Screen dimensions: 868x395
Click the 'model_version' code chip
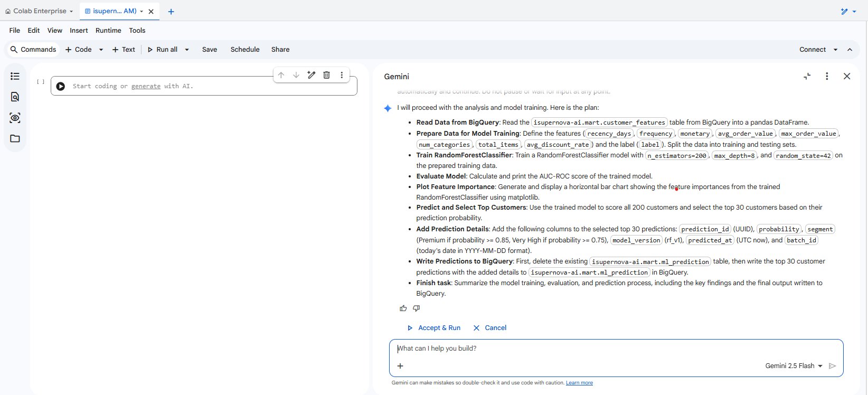pos(636,240)
